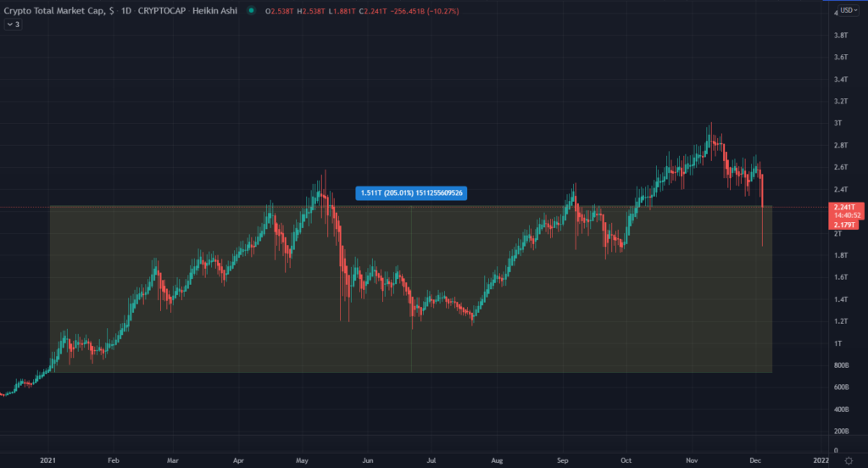Image resolution: width=868 pixels, height=468 pixels.
Task: Open the USD currency dropdown
Action: click(849, 10)
